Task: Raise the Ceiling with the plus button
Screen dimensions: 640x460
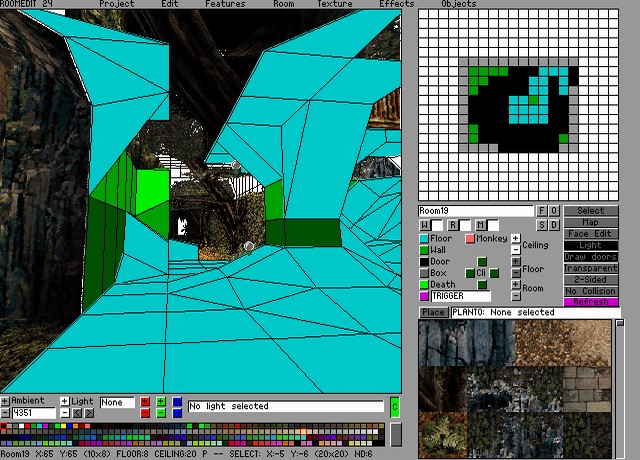Action: tap(516, 238)
